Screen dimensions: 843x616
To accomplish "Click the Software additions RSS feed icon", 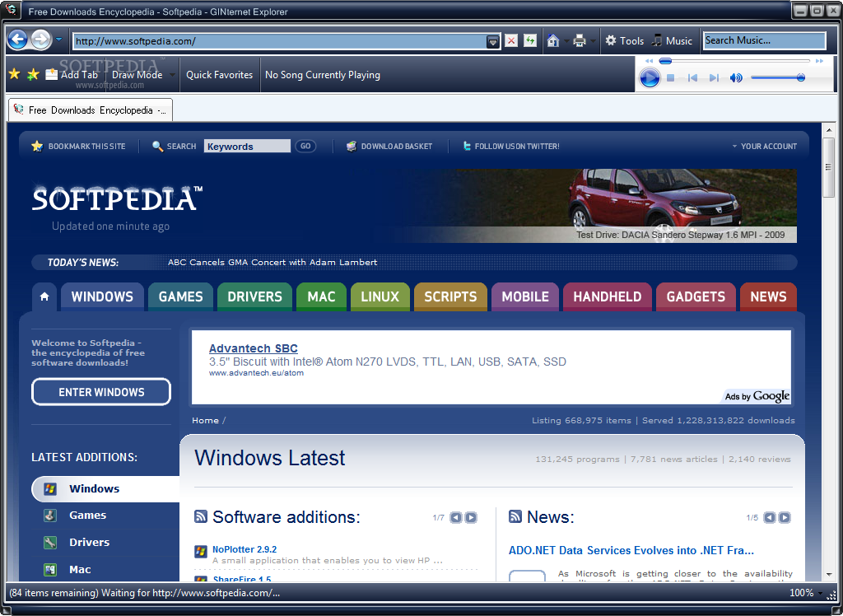I will 201,516.
